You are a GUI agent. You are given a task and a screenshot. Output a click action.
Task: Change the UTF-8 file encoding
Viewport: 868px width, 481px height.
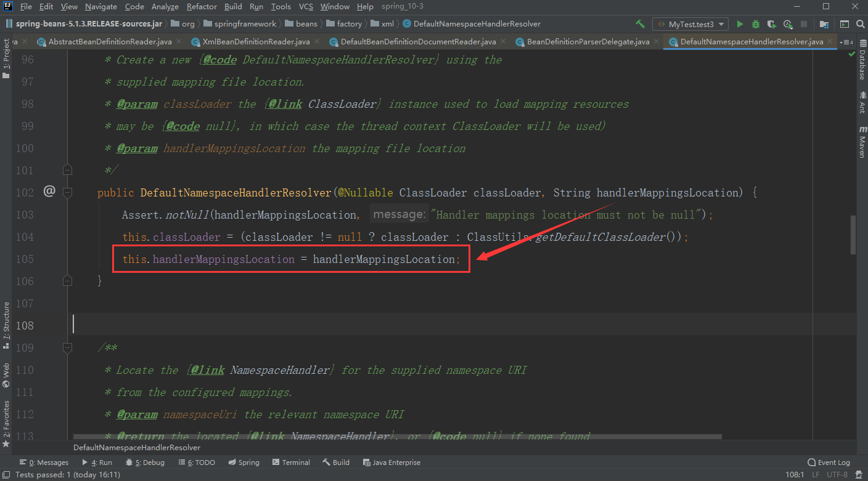tap(837, 475)
